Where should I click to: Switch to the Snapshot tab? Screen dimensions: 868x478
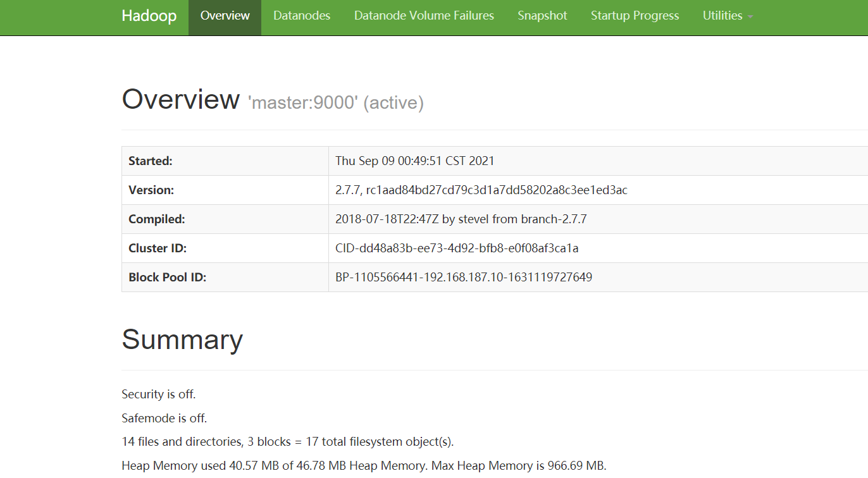(x=542, y=16)
